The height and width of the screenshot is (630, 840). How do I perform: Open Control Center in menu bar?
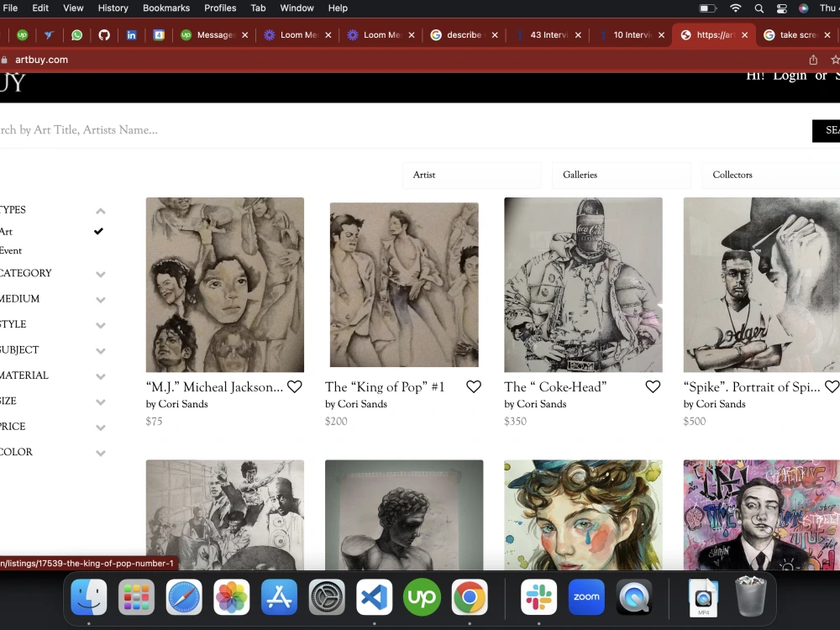(x=781, y=8)
